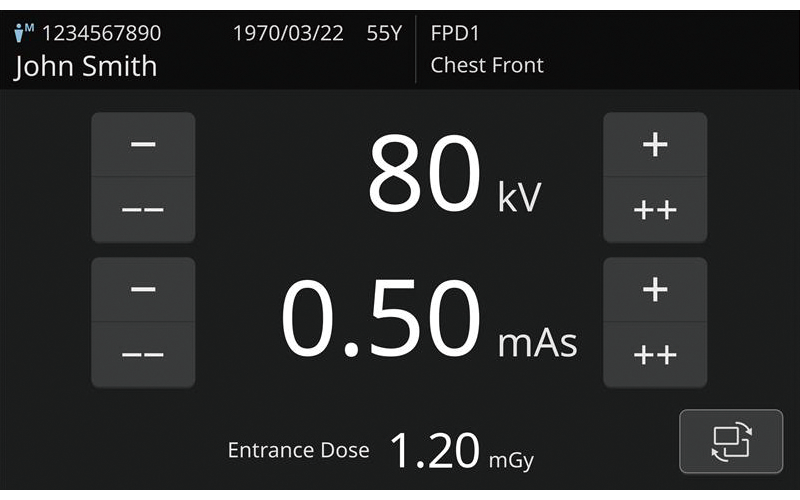Click the swap/switch mode icon button
Image resolution: width=800 pixels, height=500 pixels.
click(x=731, y=441)
